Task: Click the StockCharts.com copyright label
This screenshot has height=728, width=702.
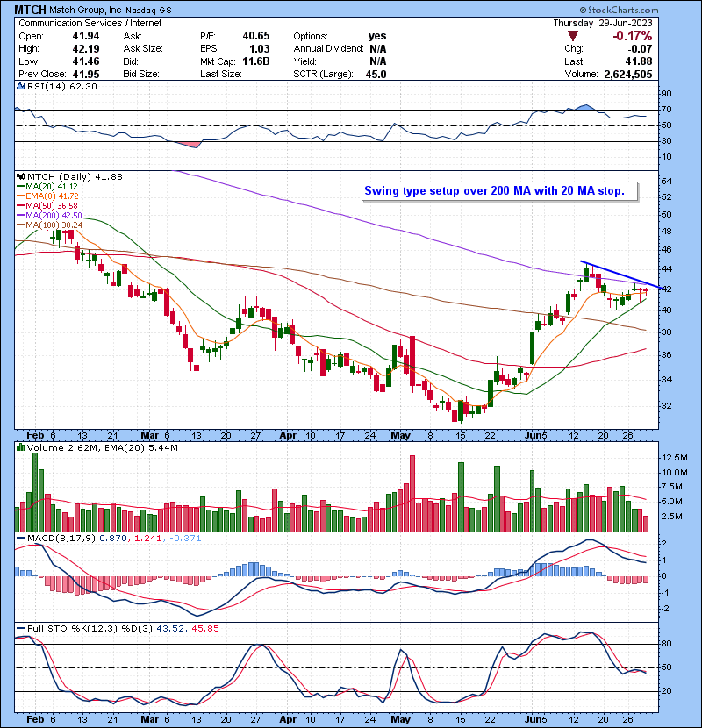Action: pos(619,10)
